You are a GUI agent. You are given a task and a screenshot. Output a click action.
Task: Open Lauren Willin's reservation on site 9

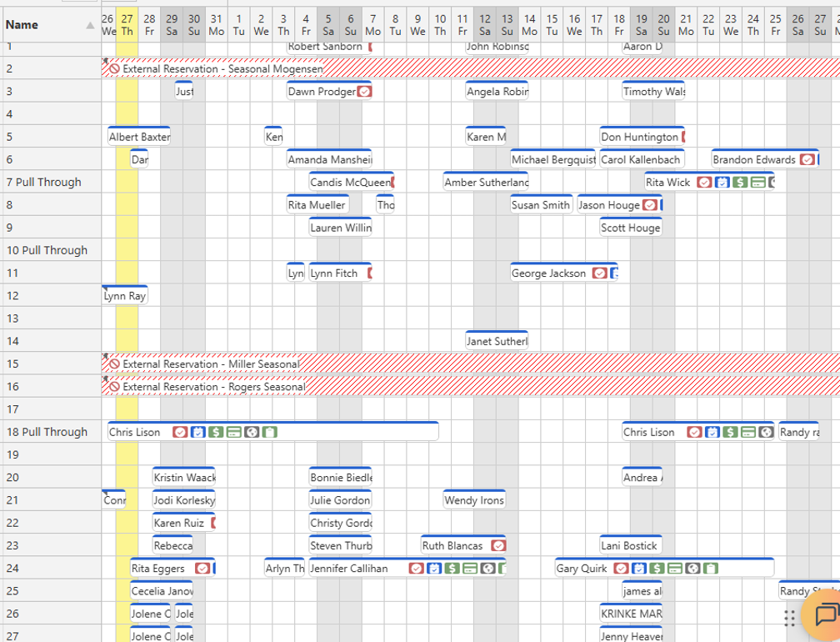click(341, 228)
